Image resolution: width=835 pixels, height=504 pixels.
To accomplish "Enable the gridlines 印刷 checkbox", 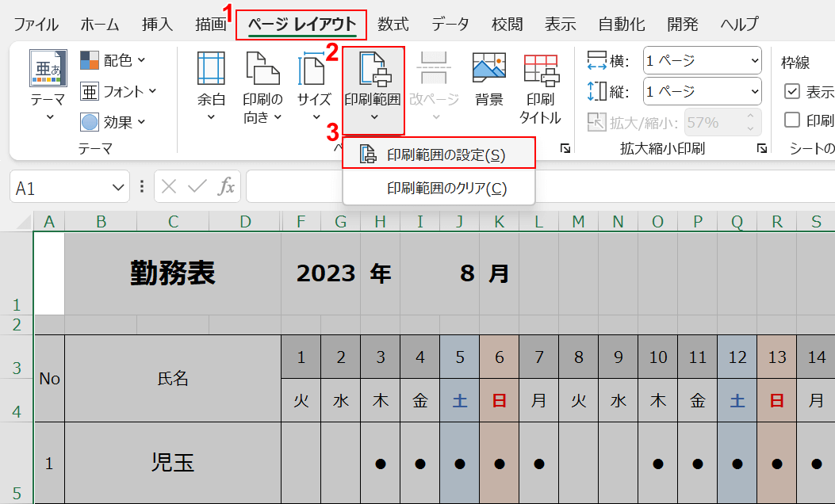I will (792, 120).
